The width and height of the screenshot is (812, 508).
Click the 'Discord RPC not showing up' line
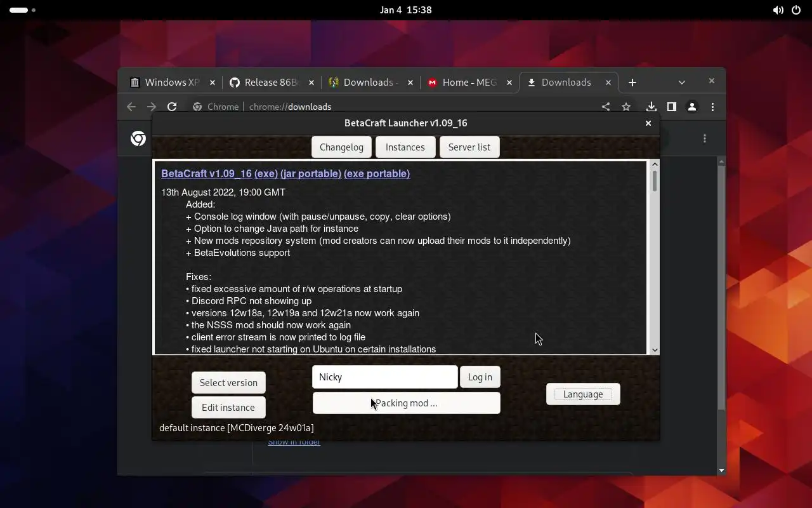249,301
